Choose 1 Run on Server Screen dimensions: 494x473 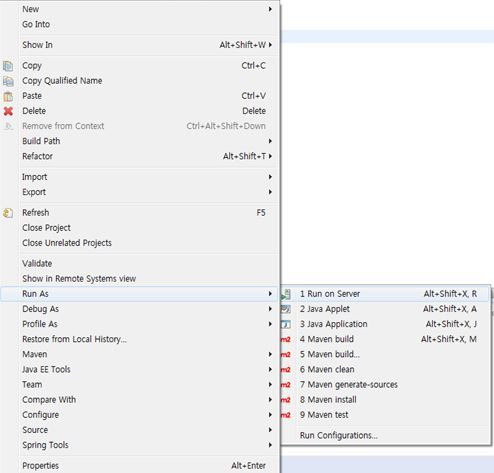385,294
